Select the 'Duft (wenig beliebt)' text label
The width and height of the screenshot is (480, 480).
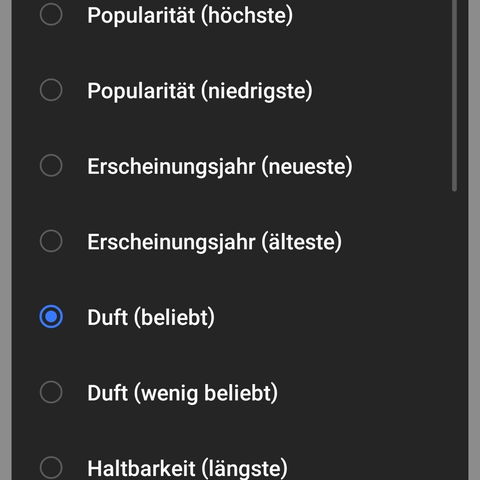183,393
